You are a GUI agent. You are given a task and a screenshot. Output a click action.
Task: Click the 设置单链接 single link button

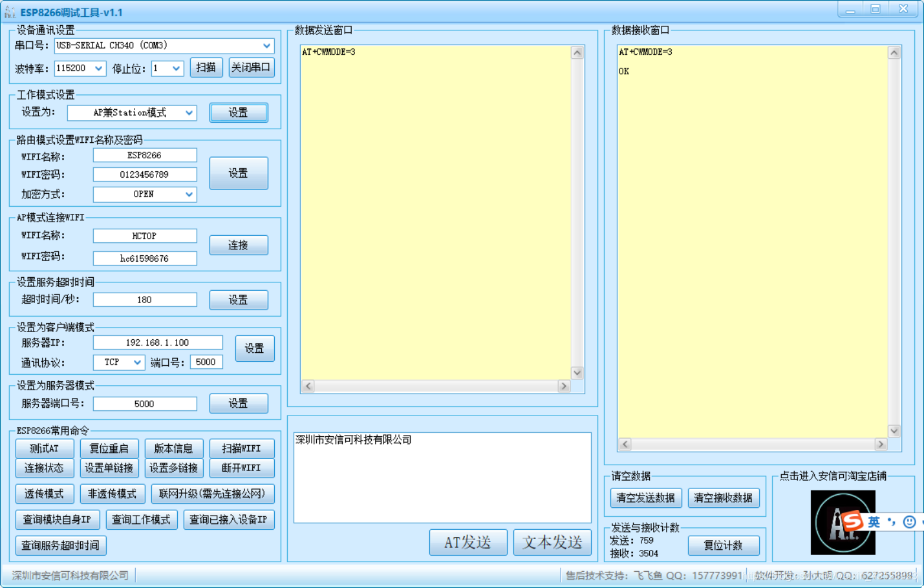109,468
